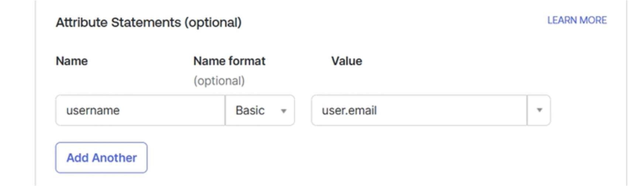This screenshot has height=186, width=644.
Task: Place cursor on the text "username"
Action: pos(93,111)
